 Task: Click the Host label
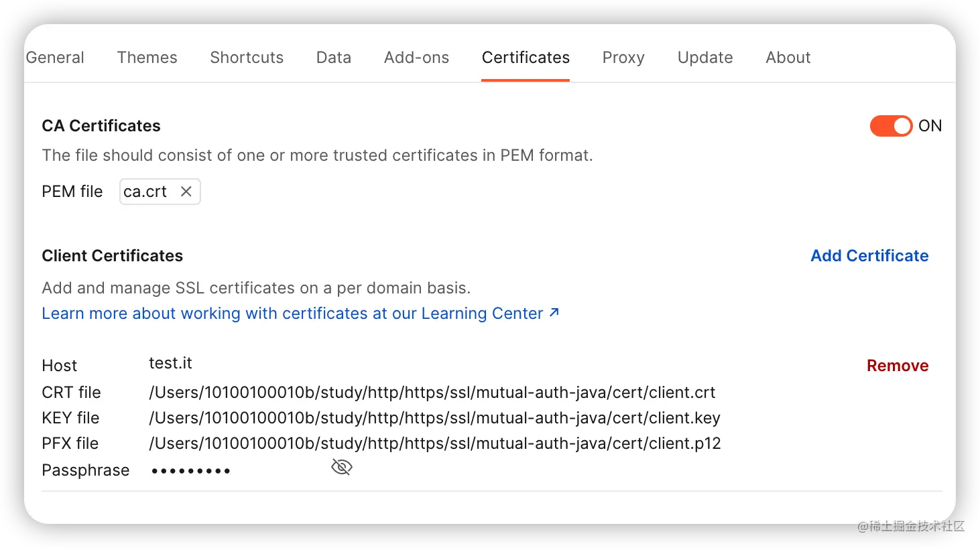click(x=60, y=366)
